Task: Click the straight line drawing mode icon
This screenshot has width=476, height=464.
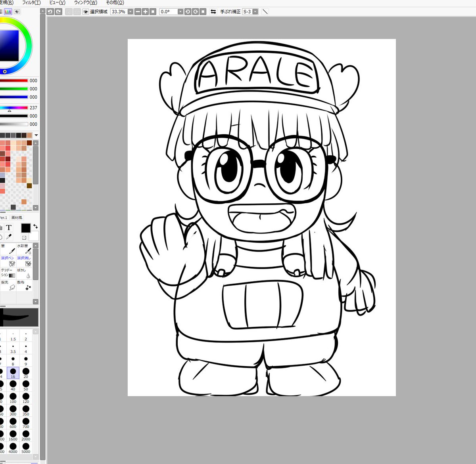Action: 265,11
